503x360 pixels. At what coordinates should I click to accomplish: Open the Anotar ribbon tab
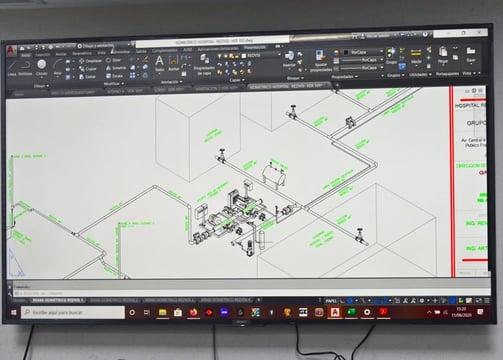(x=61, y=54)
